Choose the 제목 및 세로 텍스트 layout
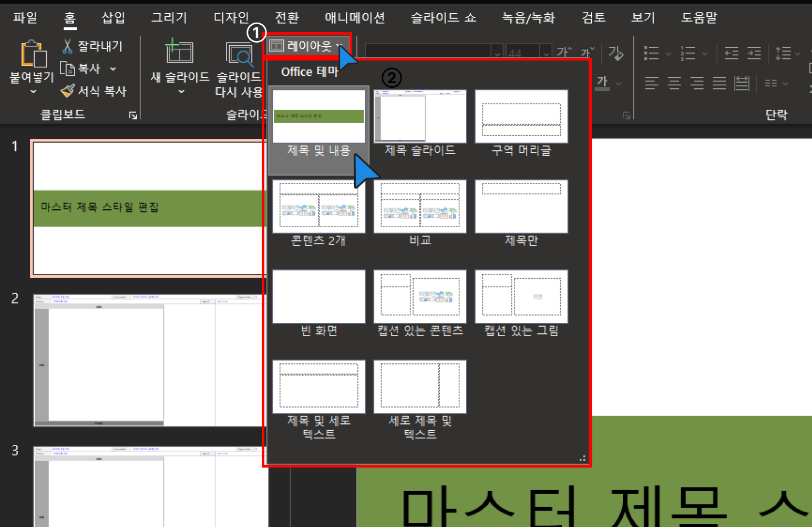The width and height of the screenshot is (812, 527). pos(319,400)
